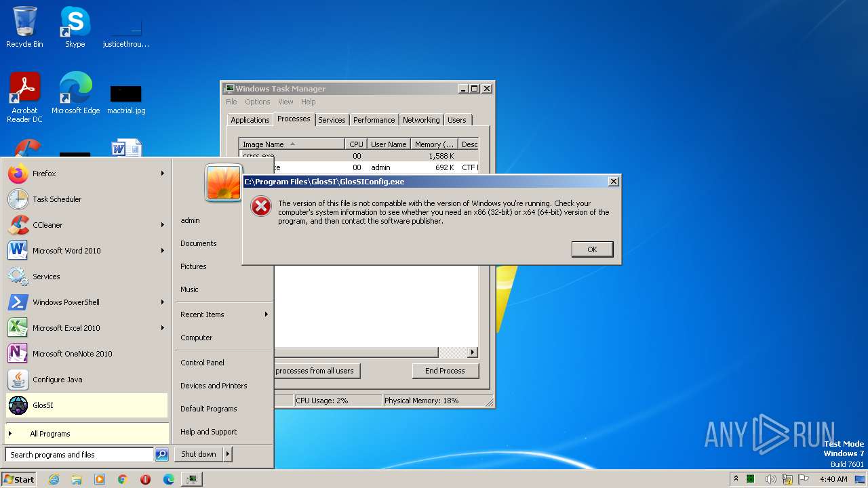Expand the Recent Items submenu

pyautogui.click(x=224, y=314)
